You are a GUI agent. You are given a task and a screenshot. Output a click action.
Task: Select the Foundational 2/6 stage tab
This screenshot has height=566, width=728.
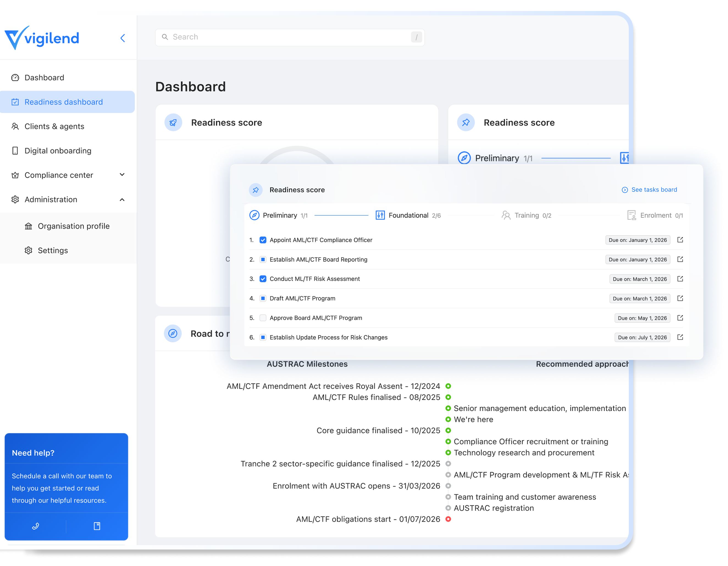pos(408,215)
